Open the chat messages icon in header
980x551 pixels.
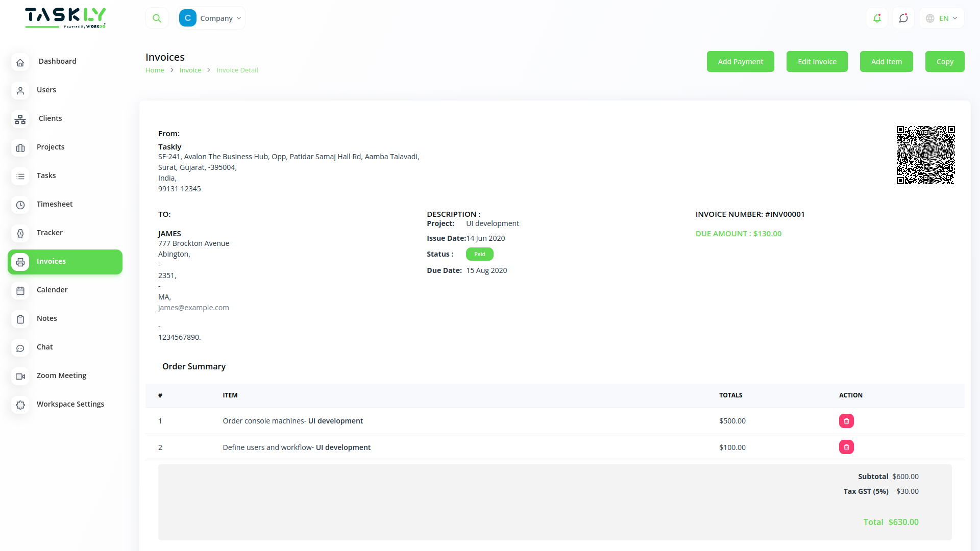pos(903,18)
